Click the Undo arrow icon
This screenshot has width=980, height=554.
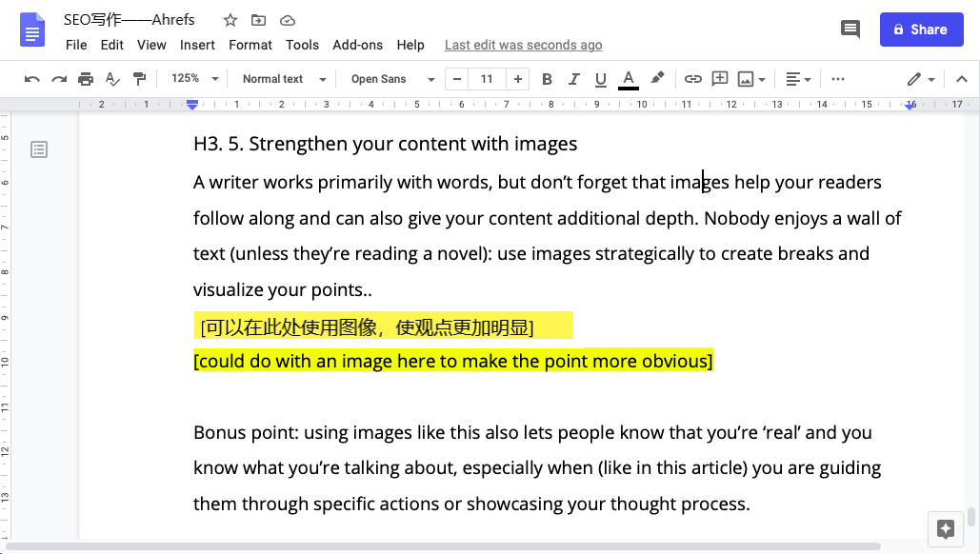click(32, 79)
